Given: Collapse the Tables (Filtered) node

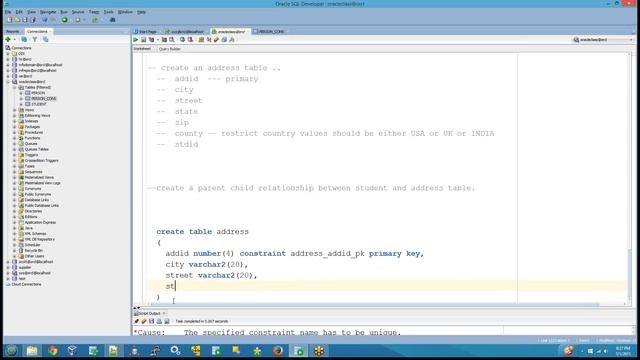Looking at the screenshot, I should [15, 87].
